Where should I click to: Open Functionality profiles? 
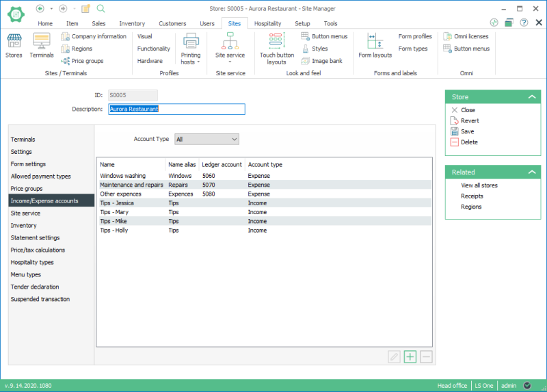153,49
